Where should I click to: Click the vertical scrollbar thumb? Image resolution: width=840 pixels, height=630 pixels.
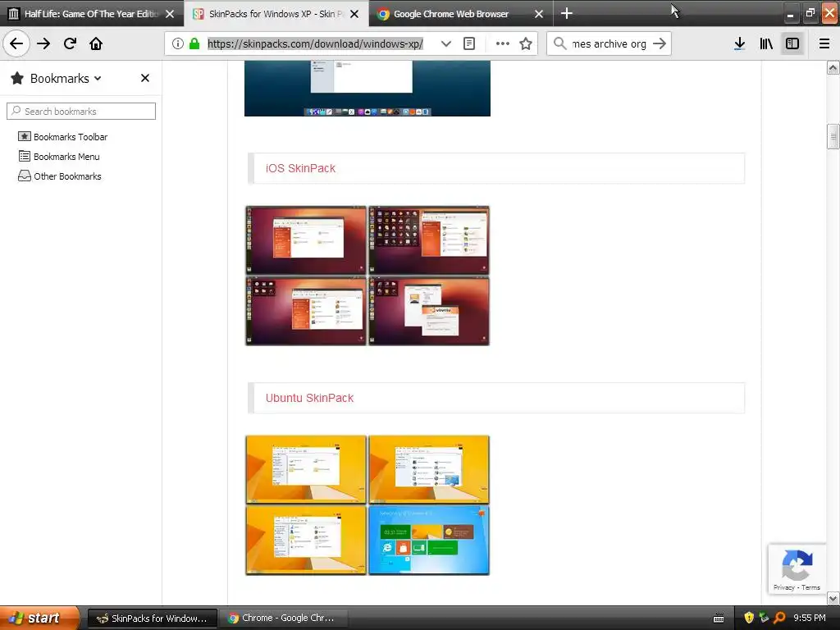[x=833, y=136]
